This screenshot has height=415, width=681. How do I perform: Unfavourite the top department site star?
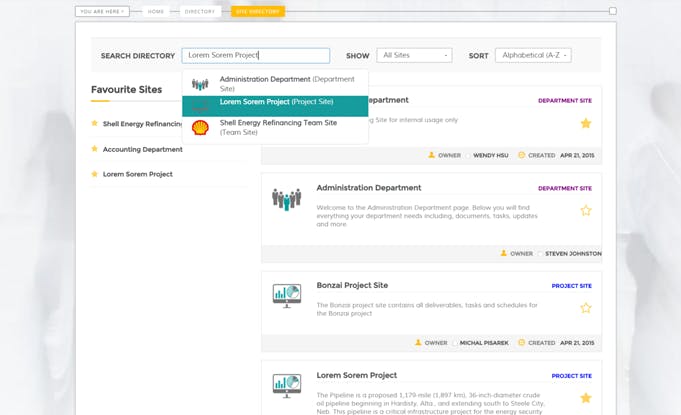click(x=586, y=123)
